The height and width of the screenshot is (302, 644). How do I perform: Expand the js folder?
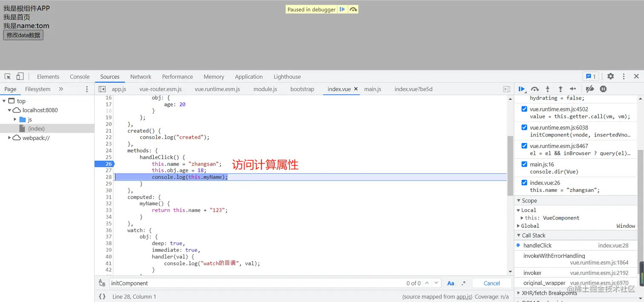click(15, 120)
